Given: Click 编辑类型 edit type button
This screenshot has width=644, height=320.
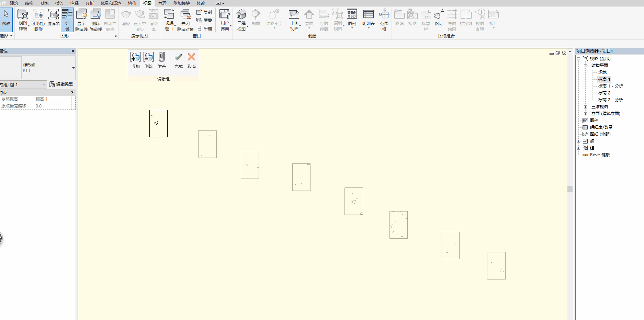Looking at the screenshot, I should (61, 84).
